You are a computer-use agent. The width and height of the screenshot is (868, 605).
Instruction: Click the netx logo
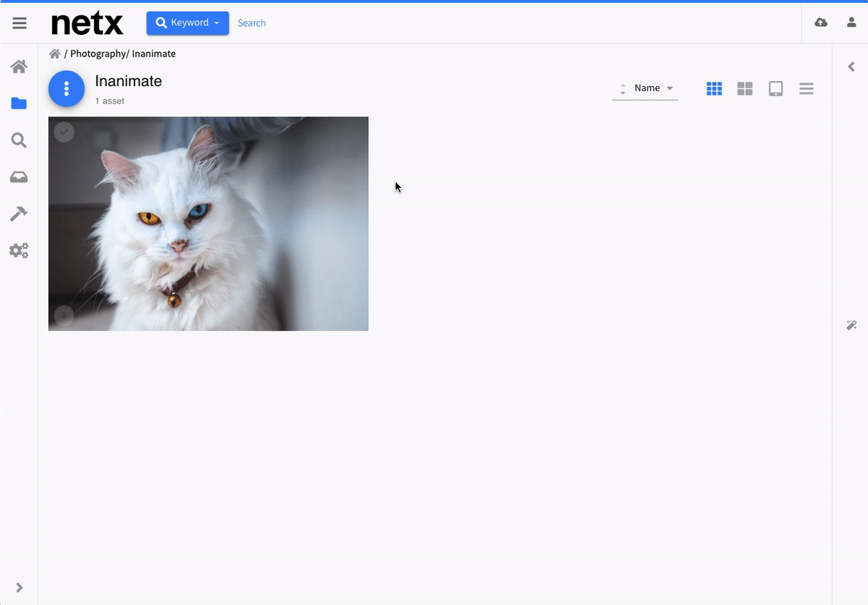tap(88, 23)
